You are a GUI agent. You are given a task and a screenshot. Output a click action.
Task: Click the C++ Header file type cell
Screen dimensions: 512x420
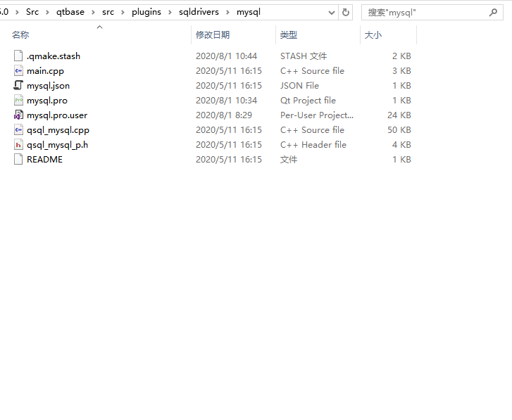click(x=313, y=145)
